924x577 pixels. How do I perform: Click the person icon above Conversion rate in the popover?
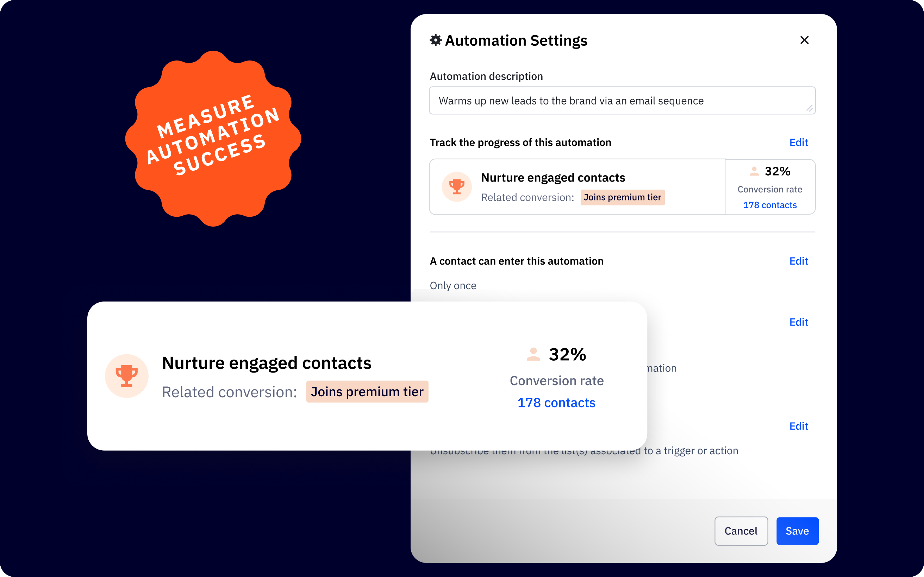pyautogui.click(x=533, y=354)
